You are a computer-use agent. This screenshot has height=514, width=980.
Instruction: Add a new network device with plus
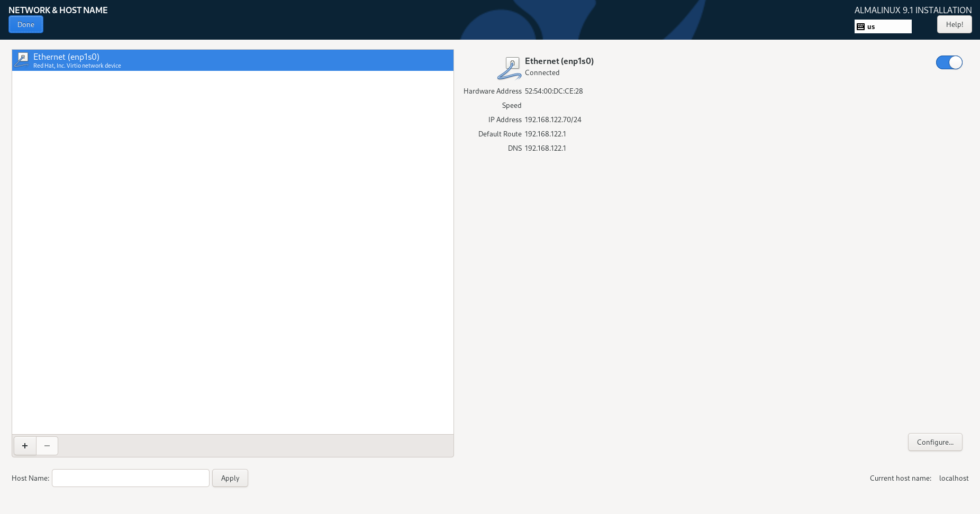(25, 446)
